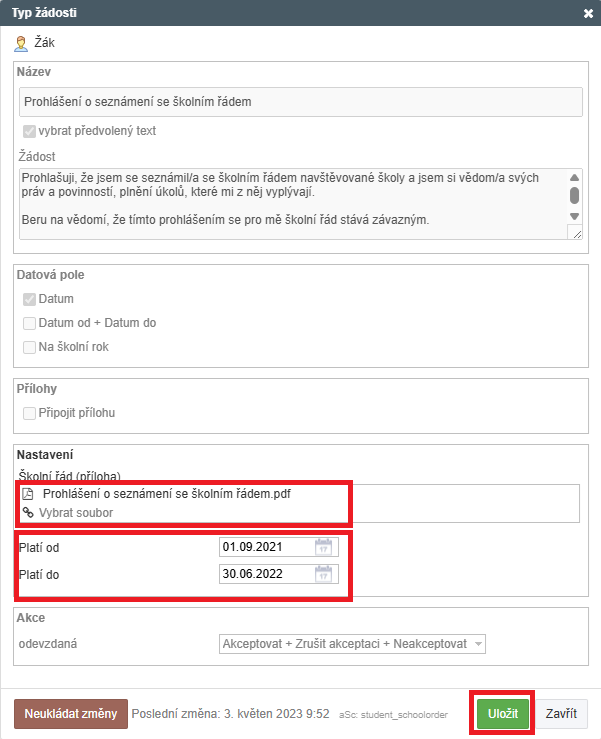Click the link icon beside Vybrat soubor
Viewport: 601px width, 739px height.
point(28,513)
